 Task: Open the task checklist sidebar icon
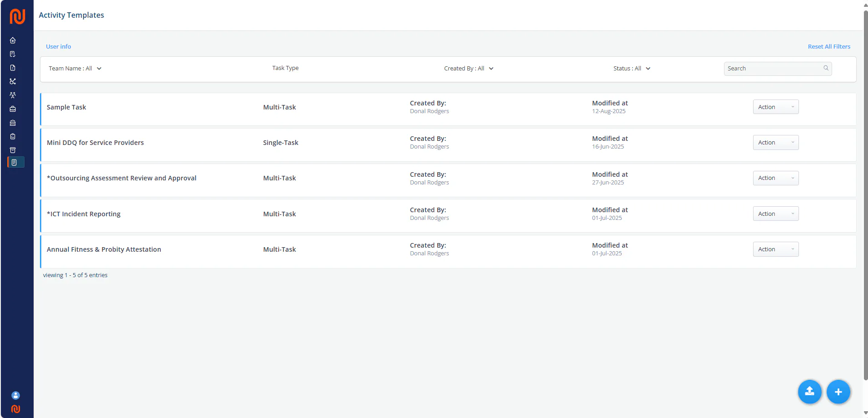pyautogui.click(x=13, y=54)
